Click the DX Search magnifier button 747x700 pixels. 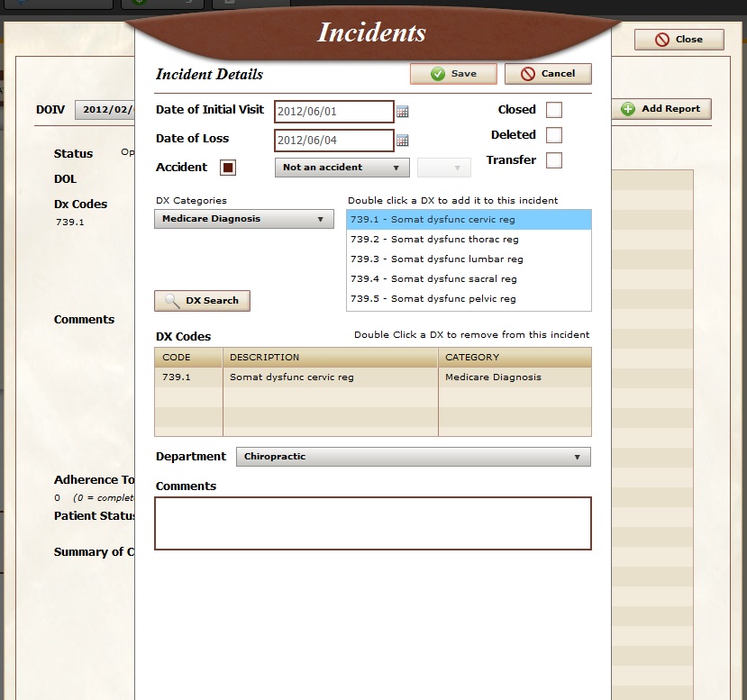point(202,301)
